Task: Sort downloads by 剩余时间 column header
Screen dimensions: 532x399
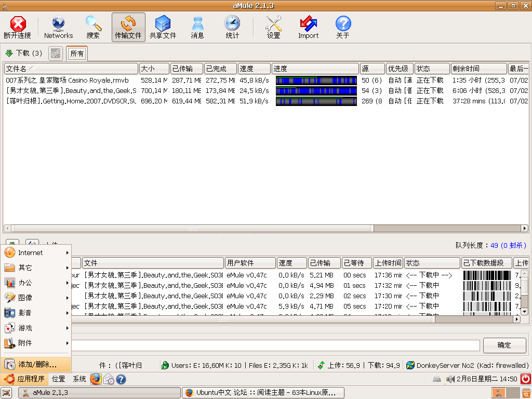Action: tap(478, 69)
